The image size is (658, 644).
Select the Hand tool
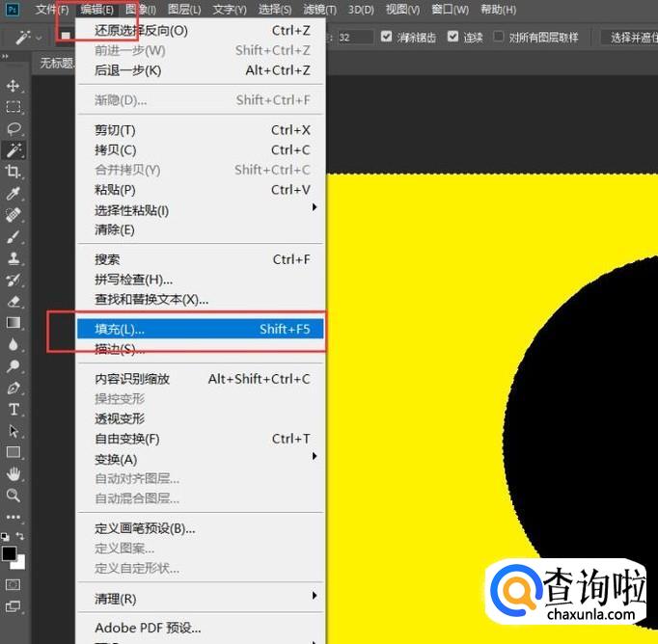[13, 473]
